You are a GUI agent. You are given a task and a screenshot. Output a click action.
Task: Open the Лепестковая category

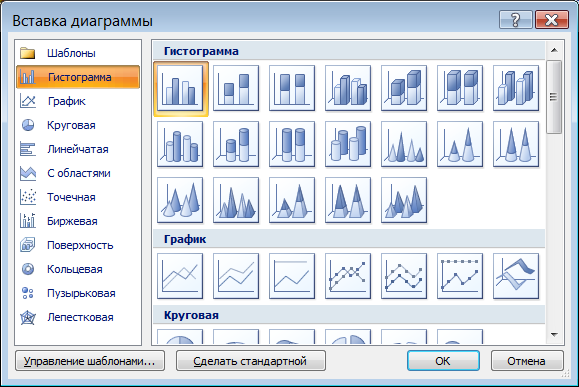coord(78,317)
